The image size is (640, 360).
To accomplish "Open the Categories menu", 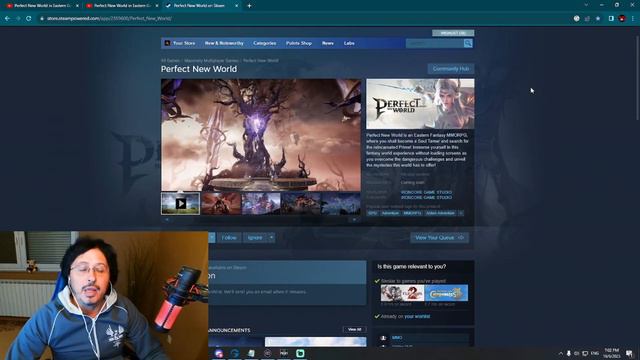I will coord(264,43).
